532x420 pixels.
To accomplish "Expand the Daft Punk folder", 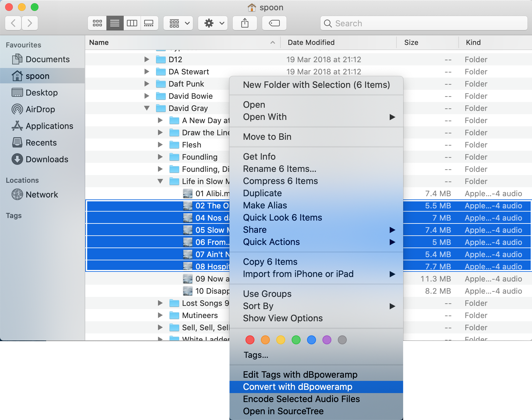I will (147, 84).
